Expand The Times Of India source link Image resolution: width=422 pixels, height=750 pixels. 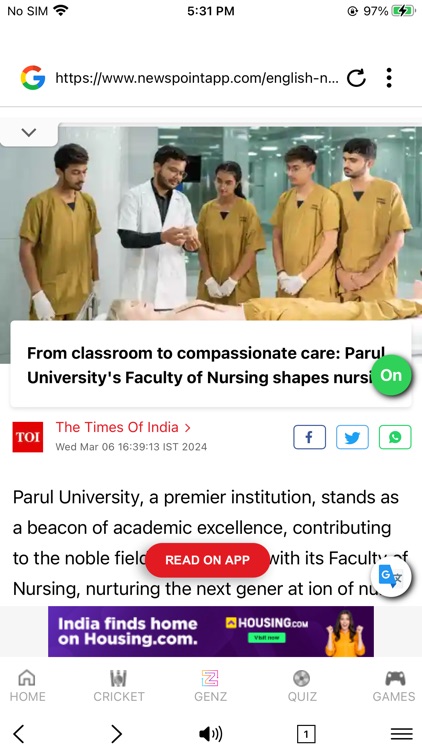coord(123,427)
